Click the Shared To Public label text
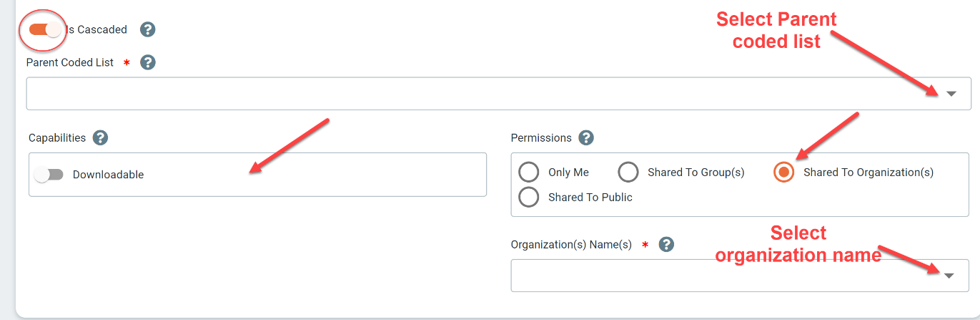Screen dimensions: 980x320 [590, 197]
